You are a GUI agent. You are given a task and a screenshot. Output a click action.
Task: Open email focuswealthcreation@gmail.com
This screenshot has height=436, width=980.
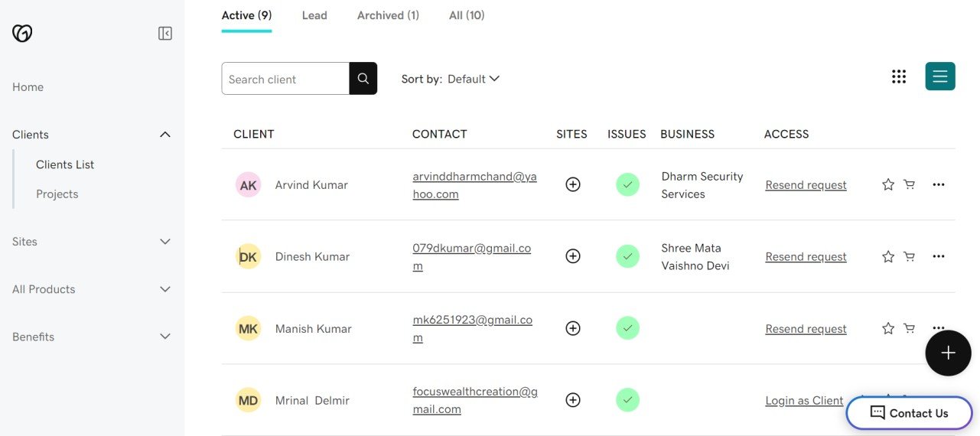(x=475, y=400)
